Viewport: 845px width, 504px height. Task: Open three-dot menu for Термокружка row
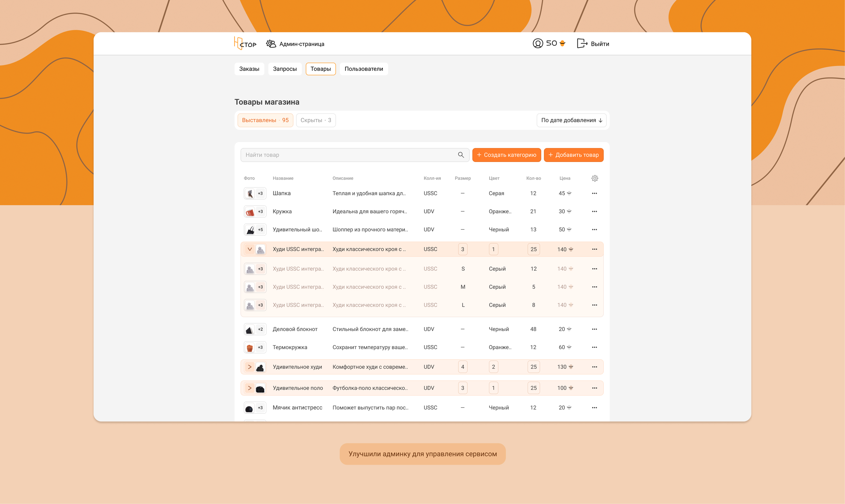594,347
